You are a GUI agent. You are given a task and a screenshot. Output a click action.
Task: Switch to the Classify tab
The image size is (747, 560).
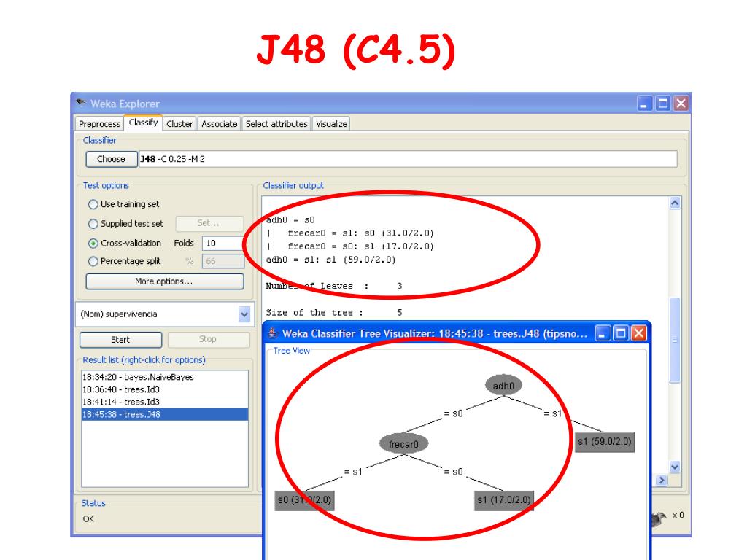tap(144, 122)
